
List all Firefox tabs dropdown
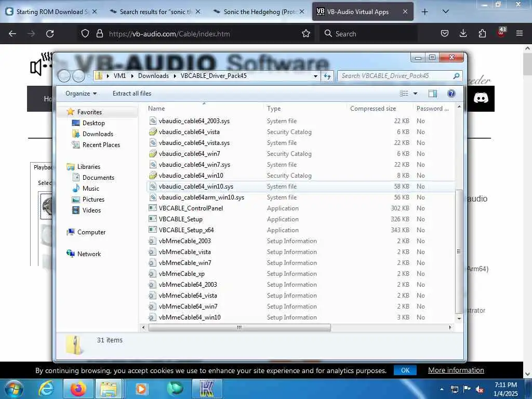(445, 11)
